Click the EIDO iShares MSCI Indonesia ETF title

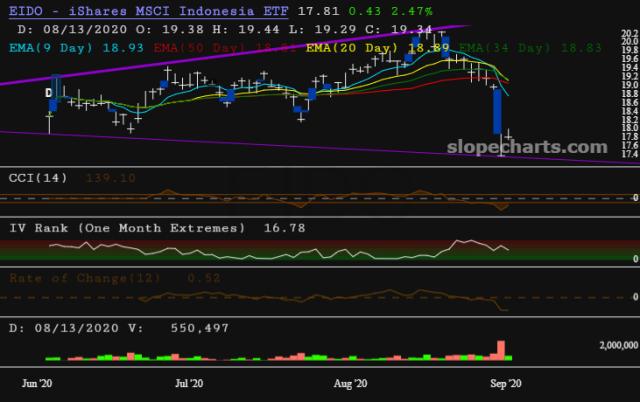point(143,11)
